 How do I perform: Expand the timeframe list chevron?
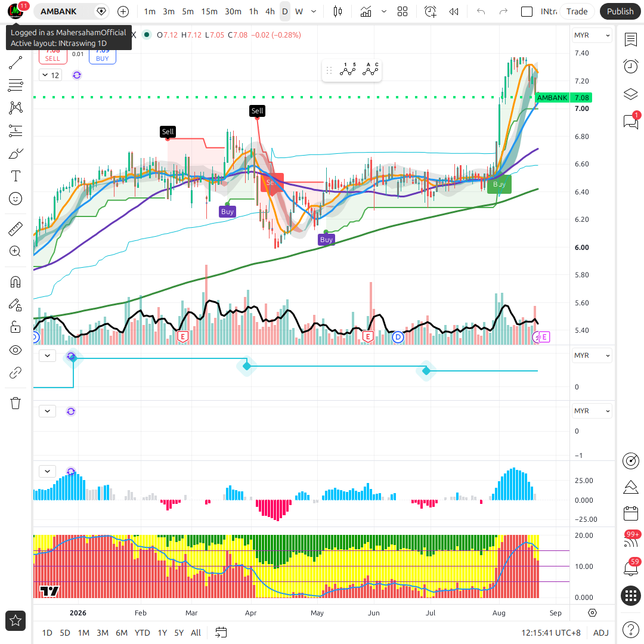(314, 11)
